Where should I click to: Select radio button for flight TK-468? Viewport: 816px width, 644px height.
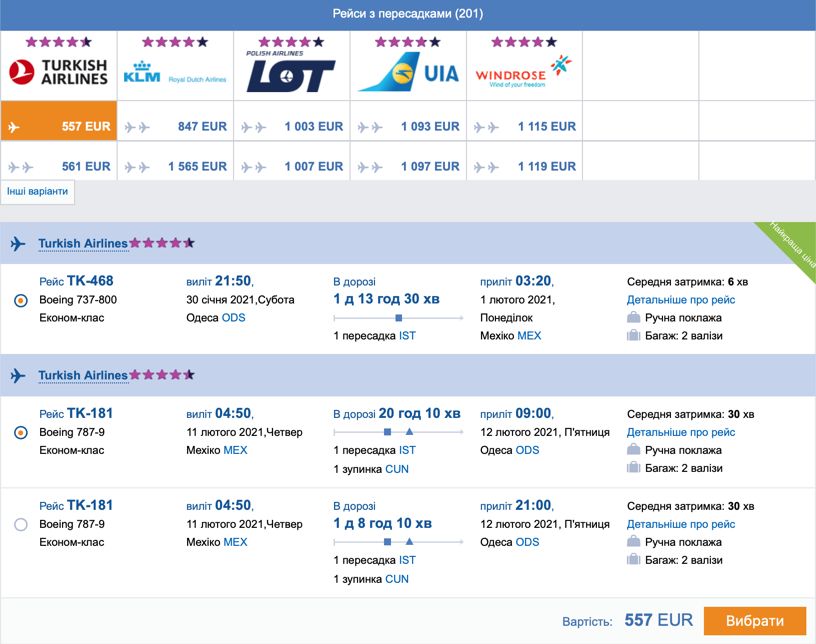tap(21, 300)
